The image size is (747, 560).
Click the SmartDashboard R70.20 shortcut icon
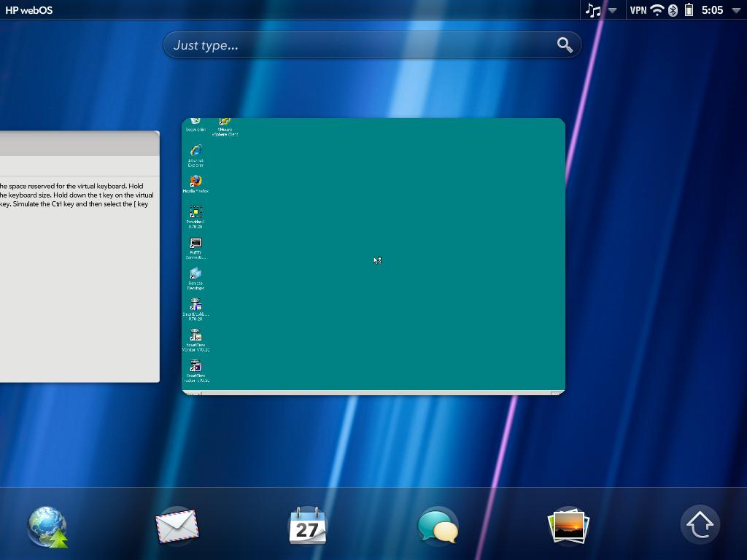click(196, 309)
